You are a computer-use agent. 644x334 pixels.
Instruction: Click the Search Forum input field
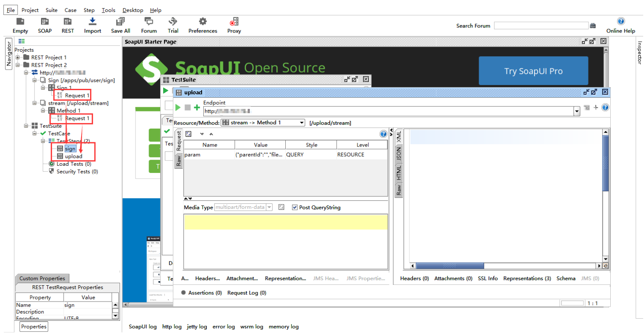pyautogui.click(x=541, y=26)
